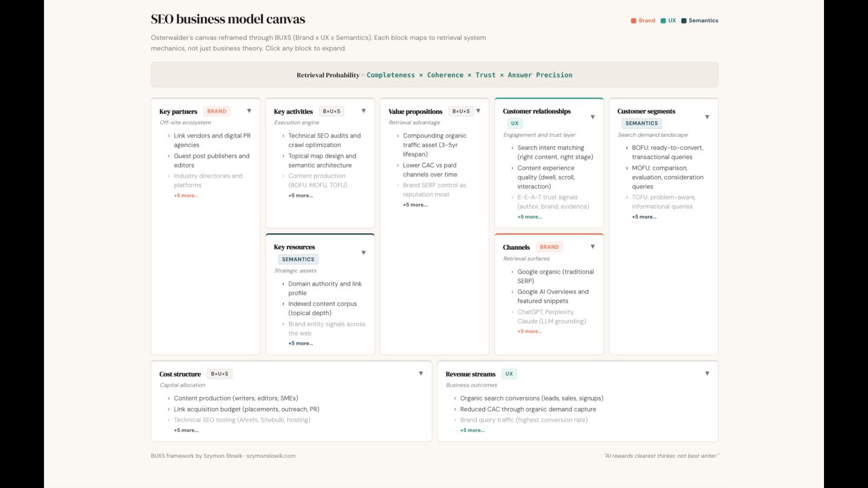Expand the Customer relationships block arrow
Viewport: 868px width, 488px height.
coord(593,117)
